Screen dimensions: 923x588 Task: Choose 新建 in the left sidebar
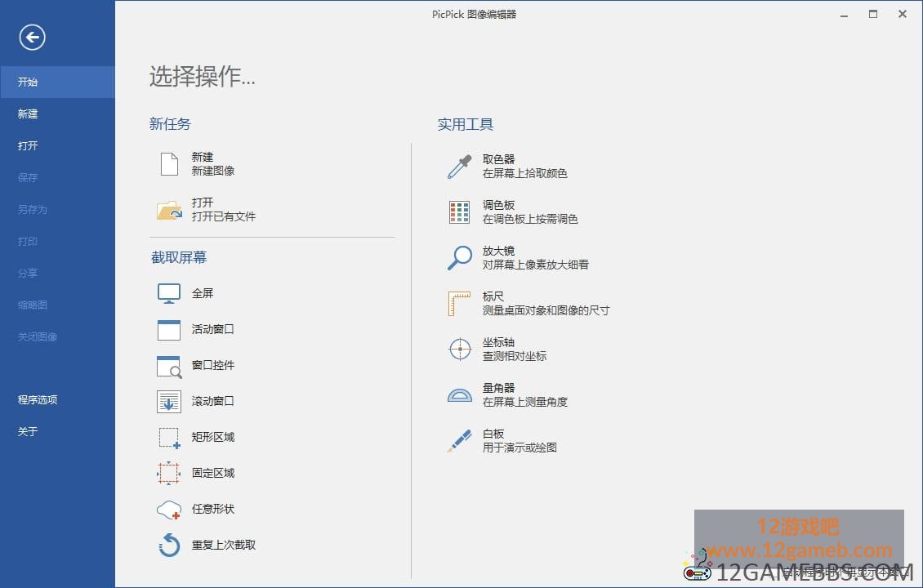coord(58,114)
